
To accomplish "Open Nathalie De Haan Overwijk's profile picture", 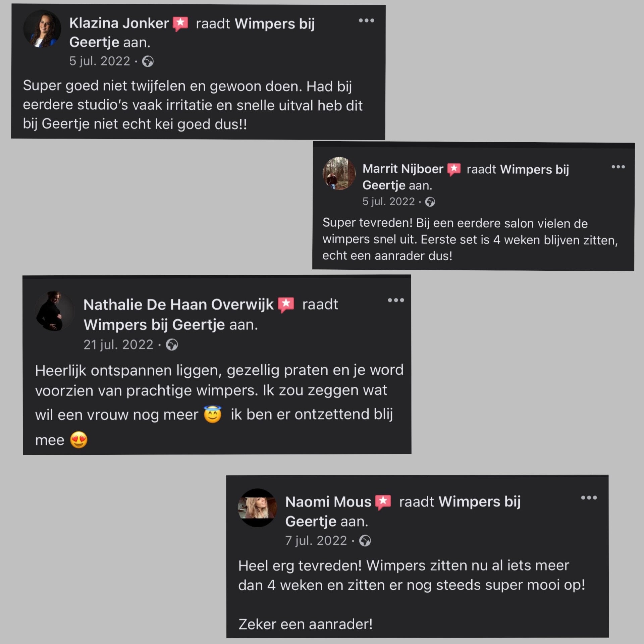I will click(54, 311).
